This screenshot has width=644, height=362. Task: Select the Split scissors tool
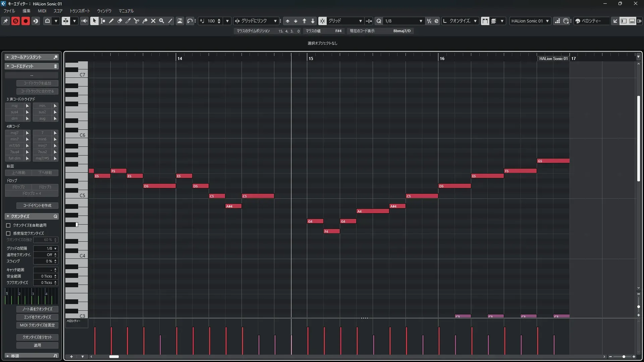pos(137,21)
